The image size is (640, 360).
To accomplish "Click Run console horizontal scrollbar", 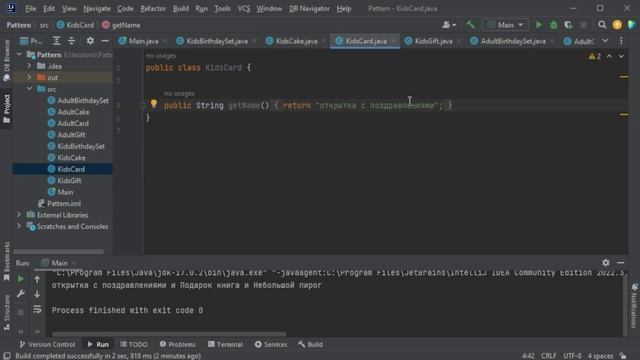I will (169, 334).
